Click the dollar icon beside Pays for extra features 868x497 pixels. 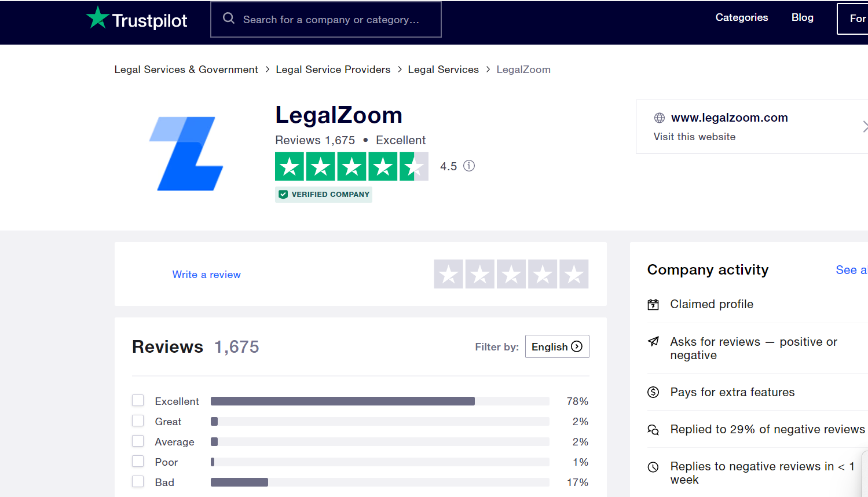pyautogui.click(x=653, y=392)
